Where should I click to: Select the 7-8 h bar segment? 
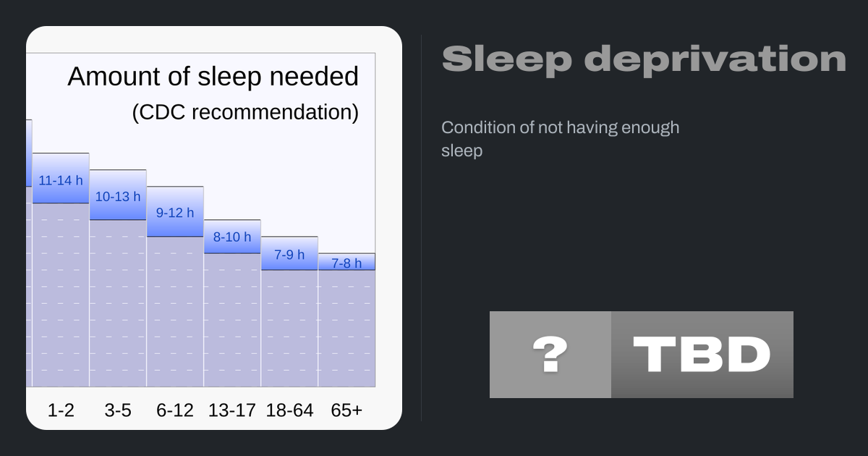[346, 263]
